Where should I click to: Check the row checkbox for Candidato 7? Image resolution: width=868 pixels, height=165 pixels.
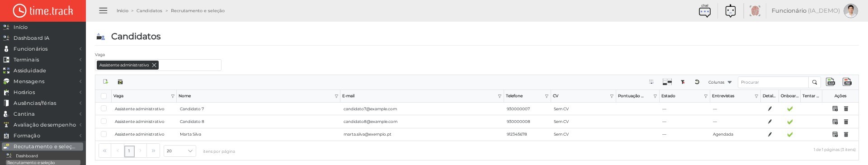(x=104, y=108)
